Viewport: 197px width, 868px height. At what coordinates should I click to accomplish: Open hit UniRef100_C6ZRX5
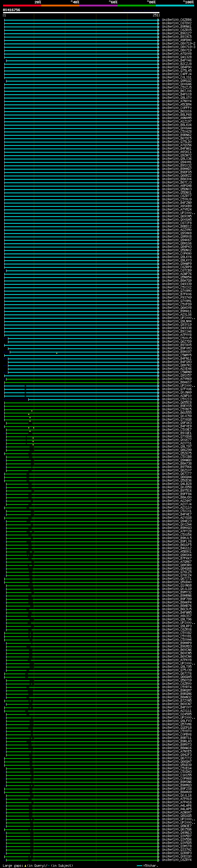coord(177,30)
